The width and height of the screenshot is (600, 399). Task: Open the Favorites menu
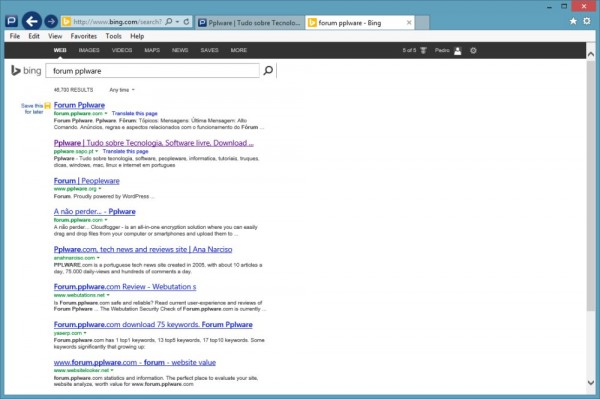(x=84, y=36)
